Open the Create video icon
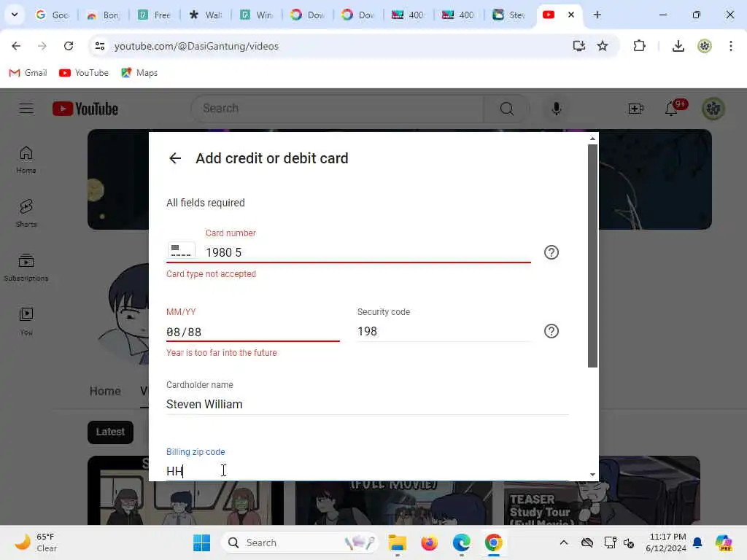 click(x=635, y=109)
